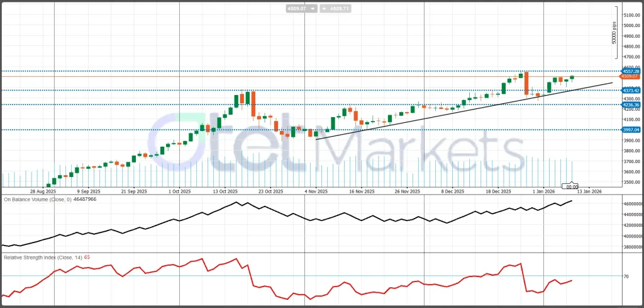Click the 13 Oct 2025 date label

coord(225,190)
